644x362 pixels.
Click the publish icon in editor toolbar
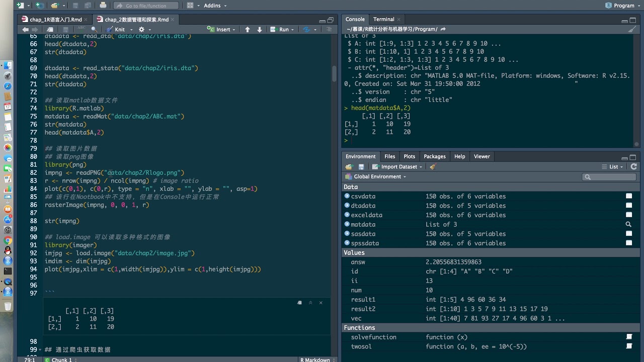tap(306, 30)
